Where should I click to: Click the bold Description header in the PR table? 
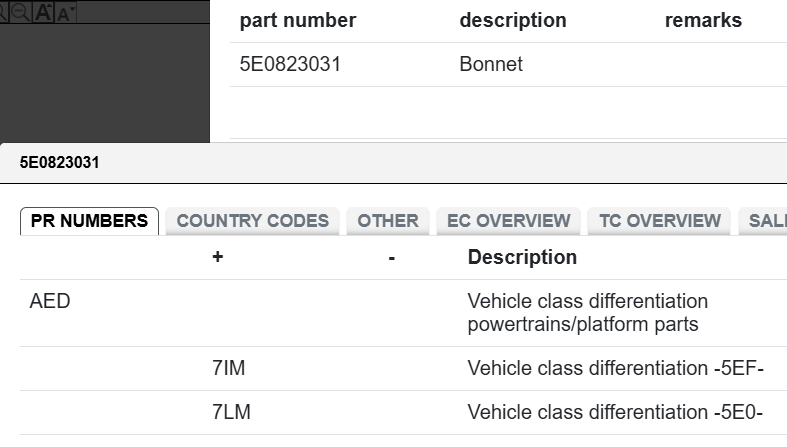[x=522, y=257]
